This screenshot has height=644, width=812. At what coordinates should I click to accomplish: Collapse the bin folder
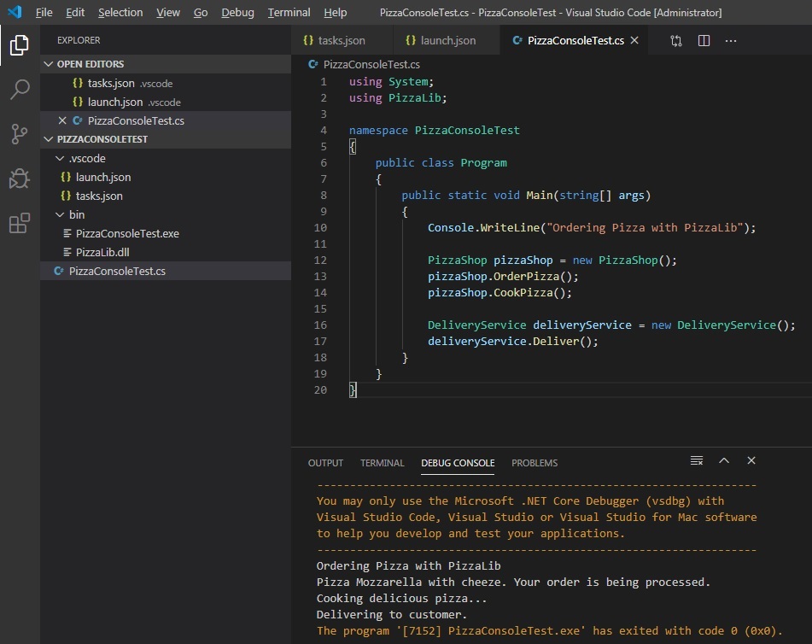click(60, 214)
